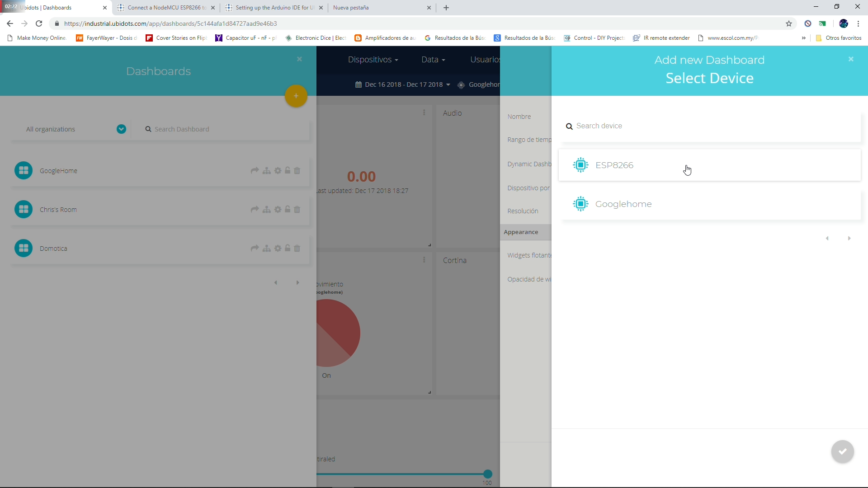Go to next page of device list
The width and height of the screenshot is (868, 488).
point(849,239)
